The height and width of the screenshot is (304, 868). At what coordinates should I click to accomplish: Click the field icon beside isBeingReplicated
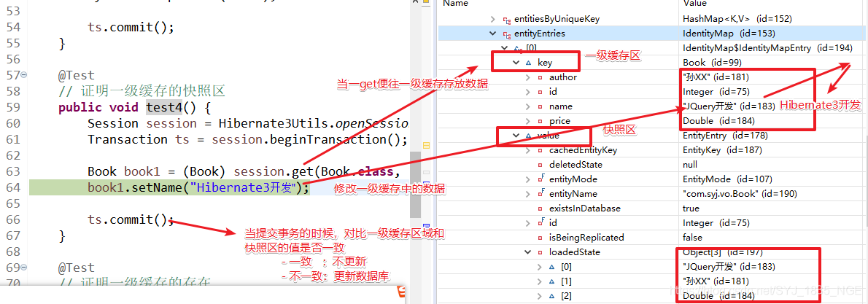click(540, 238)
